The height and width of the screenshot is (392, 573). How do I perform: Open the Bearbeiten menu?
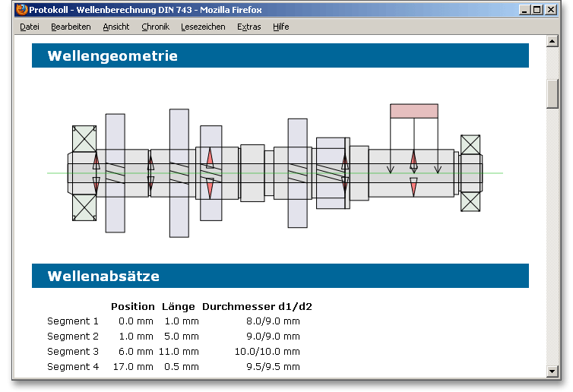[x=71, y=27]
